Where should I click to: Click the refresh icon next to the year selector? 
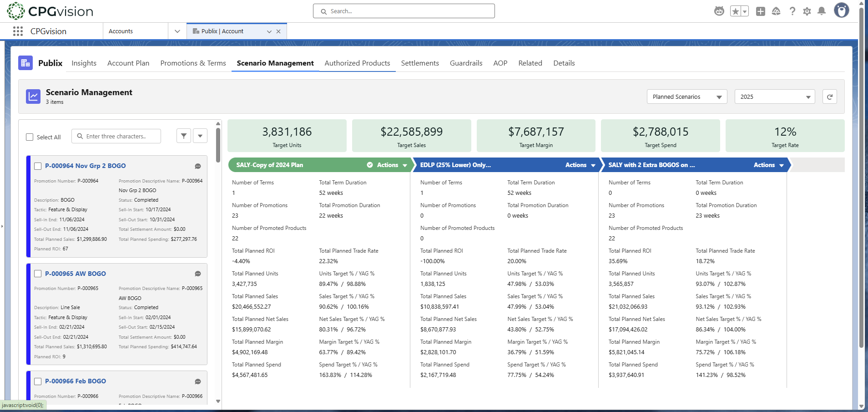(829, 97)
